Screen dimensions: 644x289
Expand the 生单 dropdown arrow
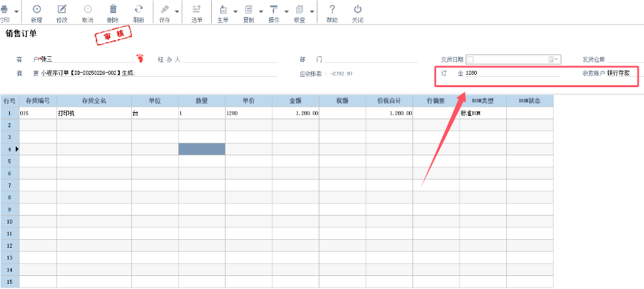coord(235,12)
